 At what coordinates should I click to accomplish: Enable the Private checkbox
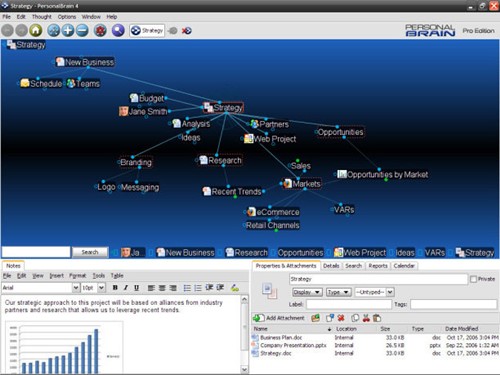point(473,279)
